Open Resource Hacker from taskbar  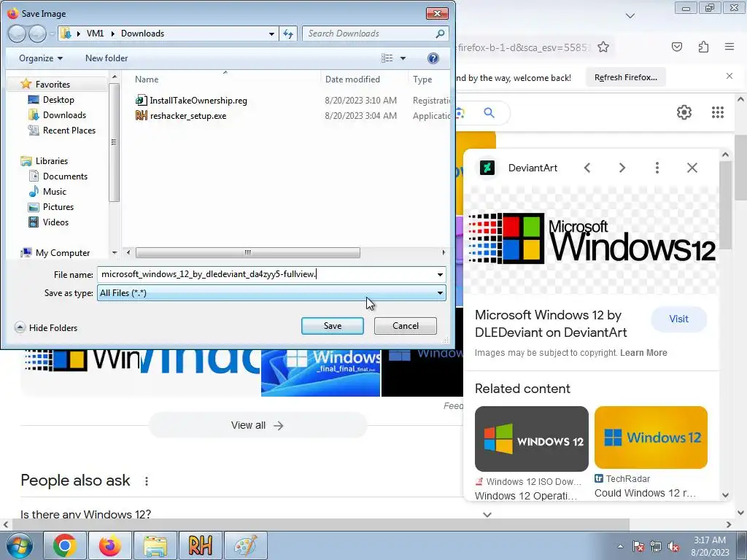(x=200, y=545)
